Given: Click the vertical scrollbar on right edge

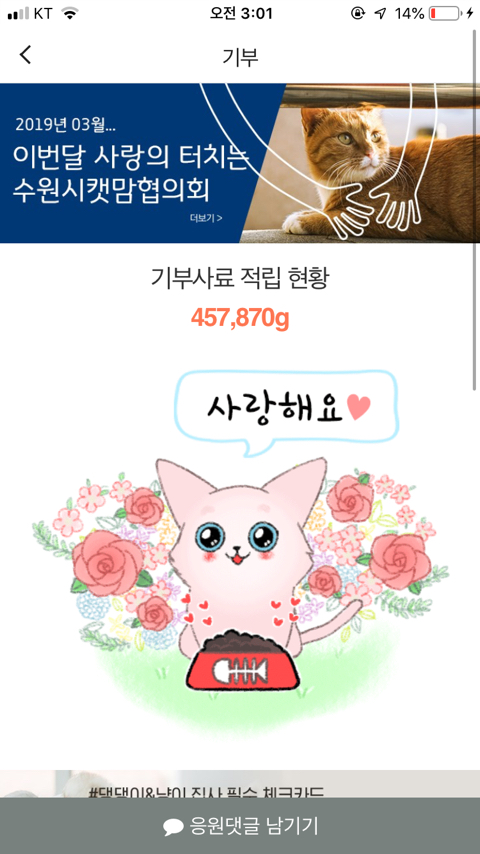Looking at the screenshot, I should (x=475, y=210).
